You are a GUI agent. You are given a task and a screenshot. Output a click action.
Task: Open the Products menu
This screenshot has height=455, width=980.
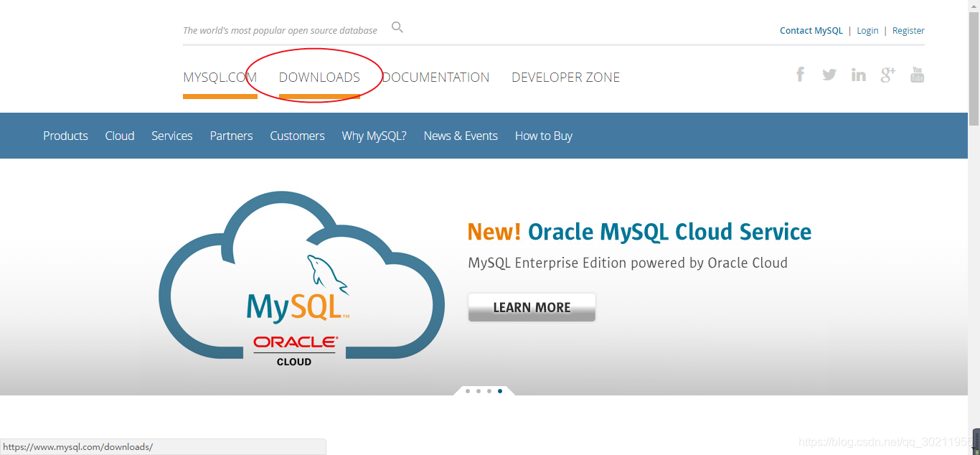tap(65, 136)
